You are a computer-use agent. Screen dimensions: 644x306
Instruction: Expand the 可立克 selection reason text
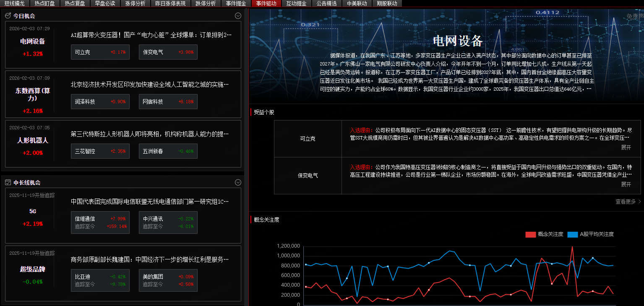(x=626, y=147)
